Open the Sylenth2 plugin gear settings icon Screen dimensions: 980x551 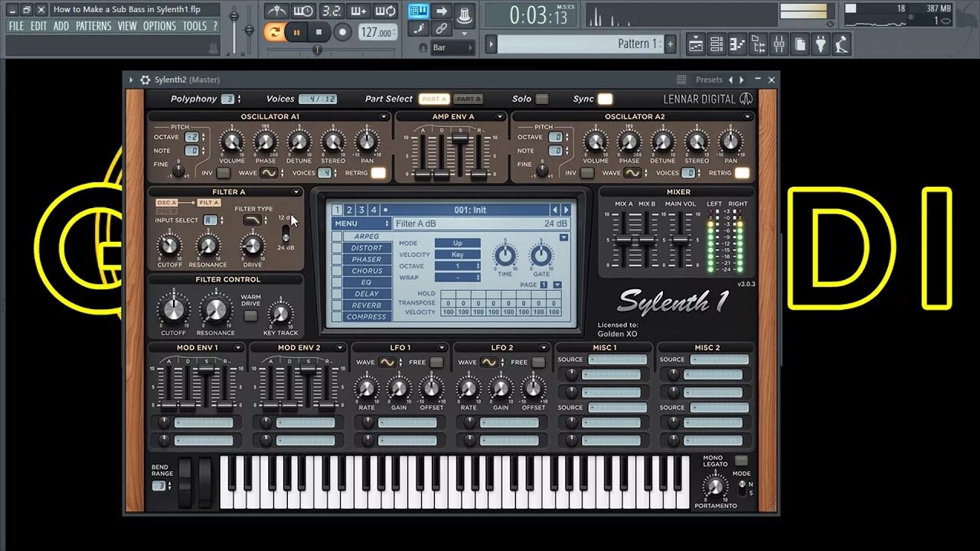145,80
